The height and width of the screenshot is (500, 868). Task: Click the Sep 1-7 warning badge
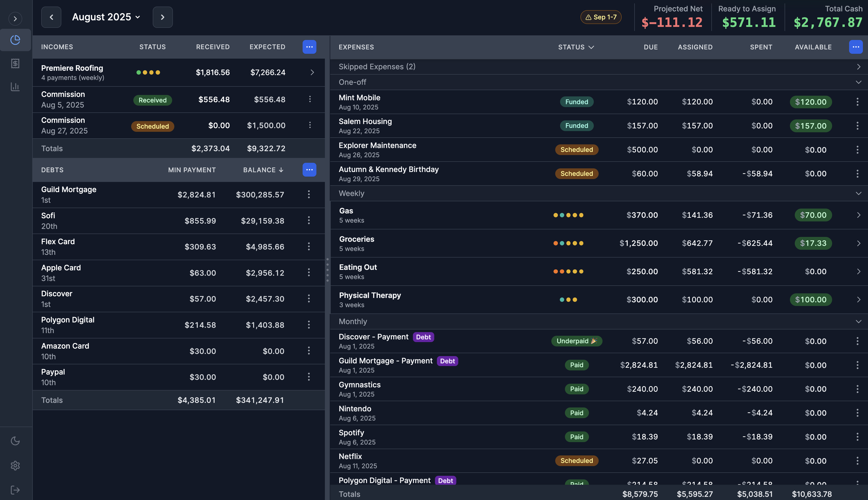[601, 17]
